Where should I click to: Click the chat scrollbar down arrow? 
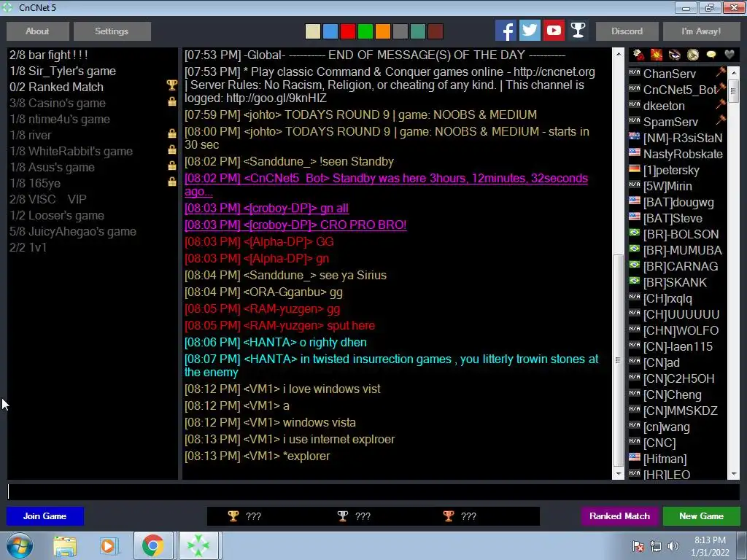tap(619, 474)
